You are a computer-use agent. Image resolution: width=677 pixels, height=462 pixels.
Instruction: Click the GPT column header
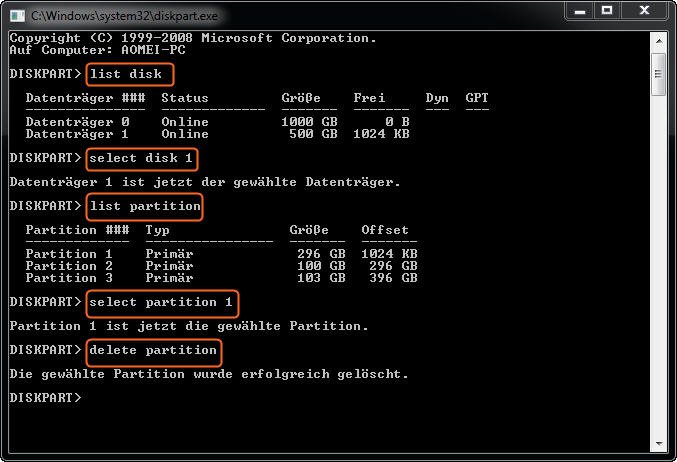tap(477, 98)
